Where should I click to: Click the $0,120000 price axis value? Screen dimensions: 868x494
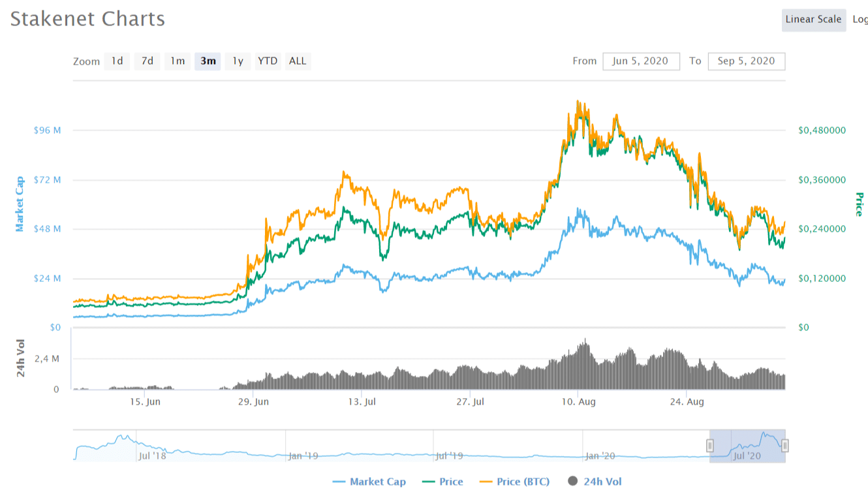click(x=822, y=278)
